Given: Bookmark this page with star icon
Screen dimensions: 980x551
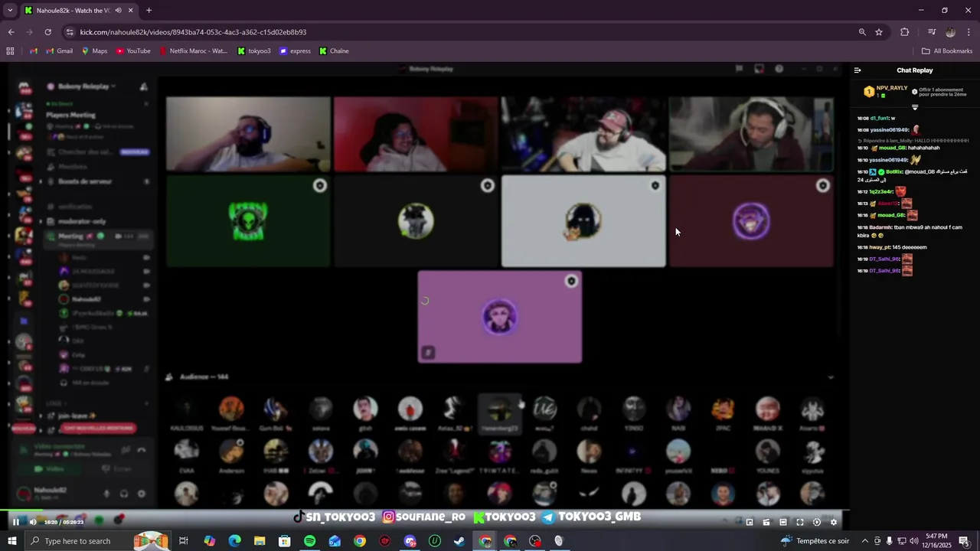Looking at the screenshot, I should click(x=879, y=32).
